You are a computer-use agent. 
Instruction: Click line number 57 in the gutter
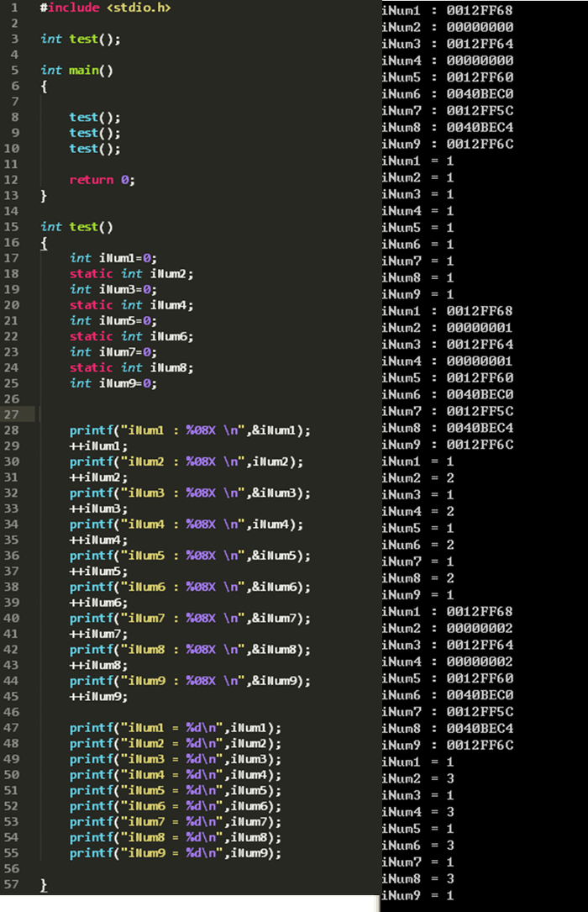[x=12, y=884]
